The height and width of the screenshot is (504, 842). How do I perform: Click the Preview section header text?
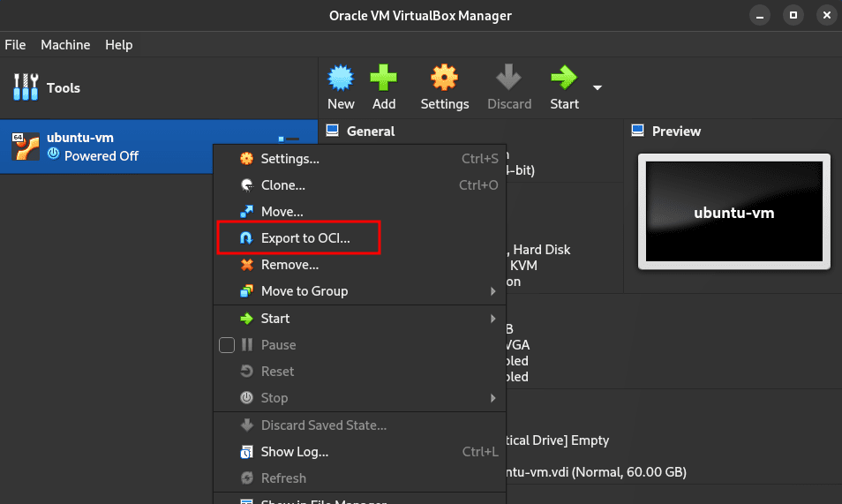click(x=676, y=132)
